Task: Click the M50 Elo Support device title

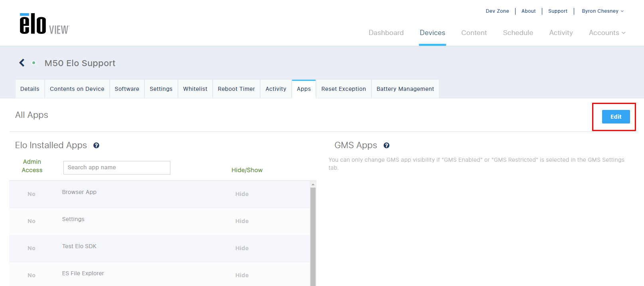Action: tap(80, 63)
